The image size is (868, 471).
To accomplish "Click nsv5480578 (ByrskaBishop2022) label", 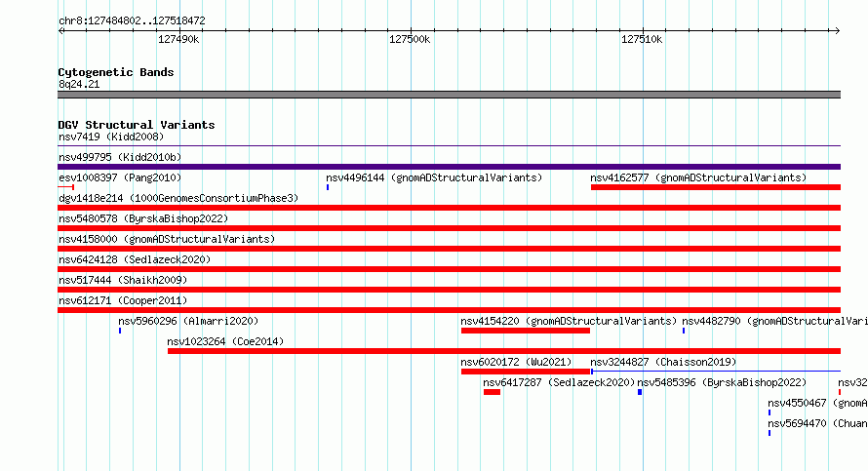I will [143, 218].
